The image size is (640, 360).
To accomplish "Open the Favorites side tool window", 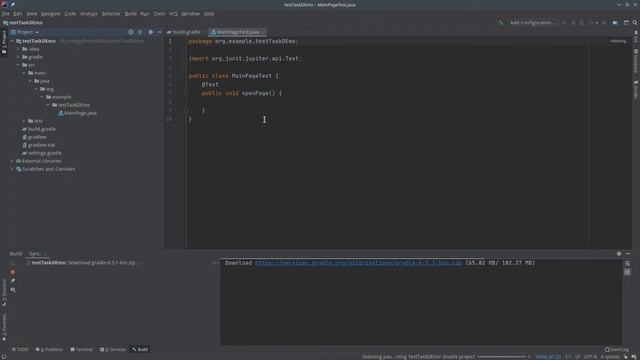I will click(x=4, y=327).
